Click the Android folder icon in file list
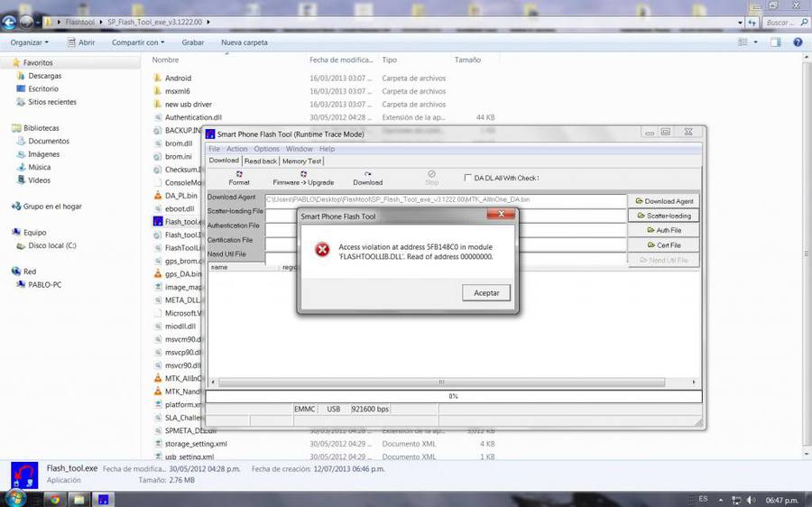 click(157, 78)
